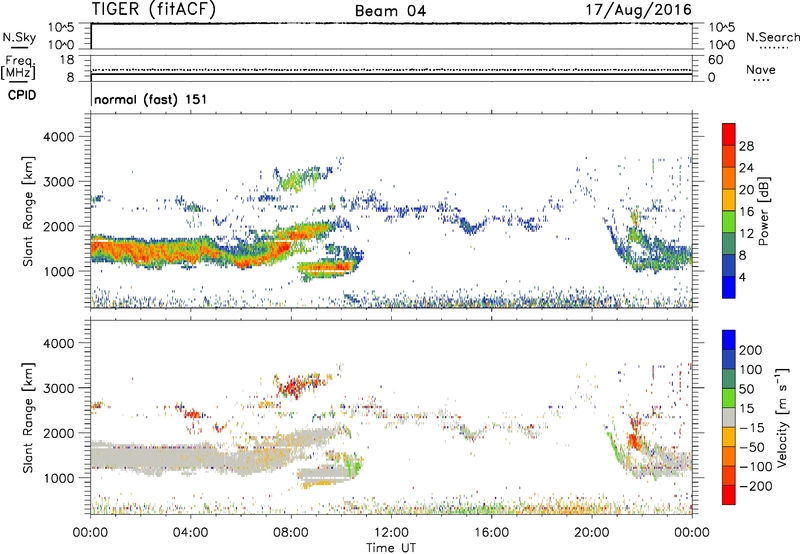Click the 'N.Sky' legend label
Screen dimensions: 800x554
click(x=19, y=37)
